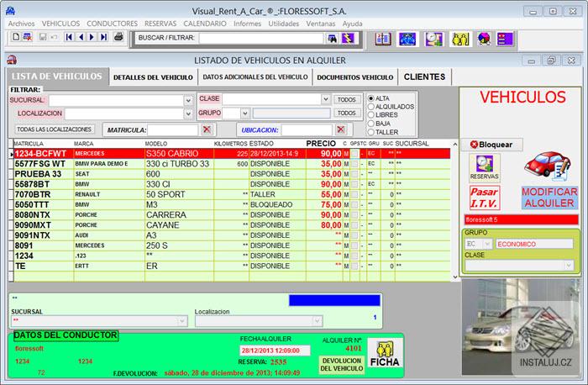Clear the MATRICULA filter with red X

pyautogui.click(x=207, y=129)
